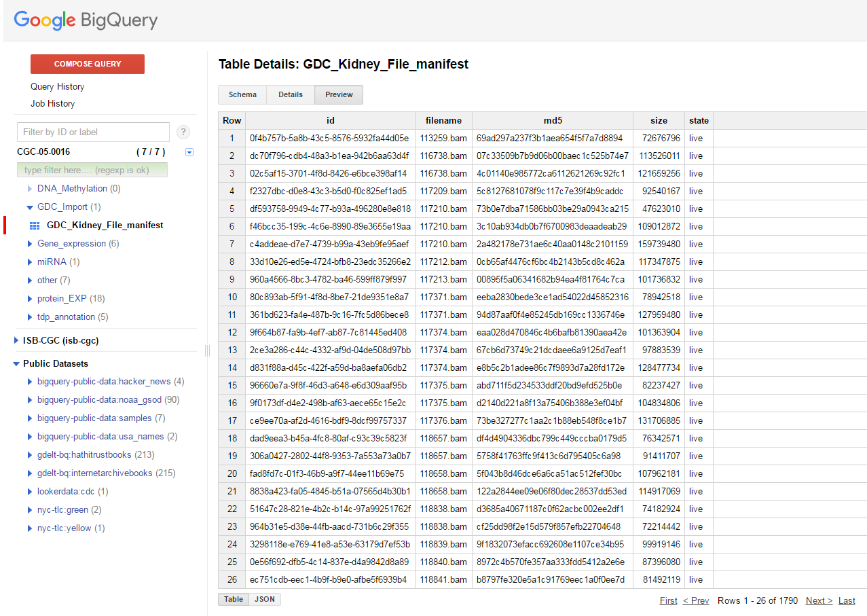Screen dimensions: 867x616
Task: Go to First page of rows
Action: pos(669,601)
